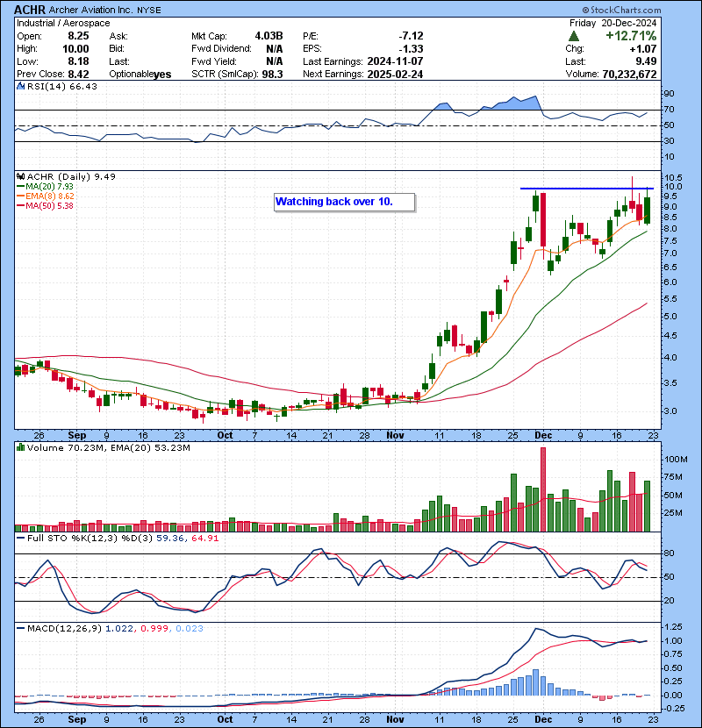
Task: Click the candlestick legend icon beside ACHR (Daily)
Action: pos(20,176)
